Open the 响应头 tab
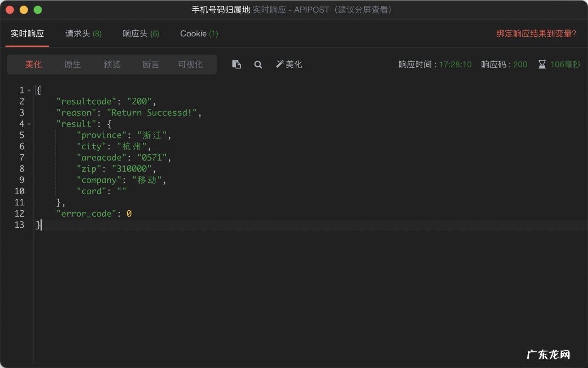588x368 pixels. (x=141, y=34)
